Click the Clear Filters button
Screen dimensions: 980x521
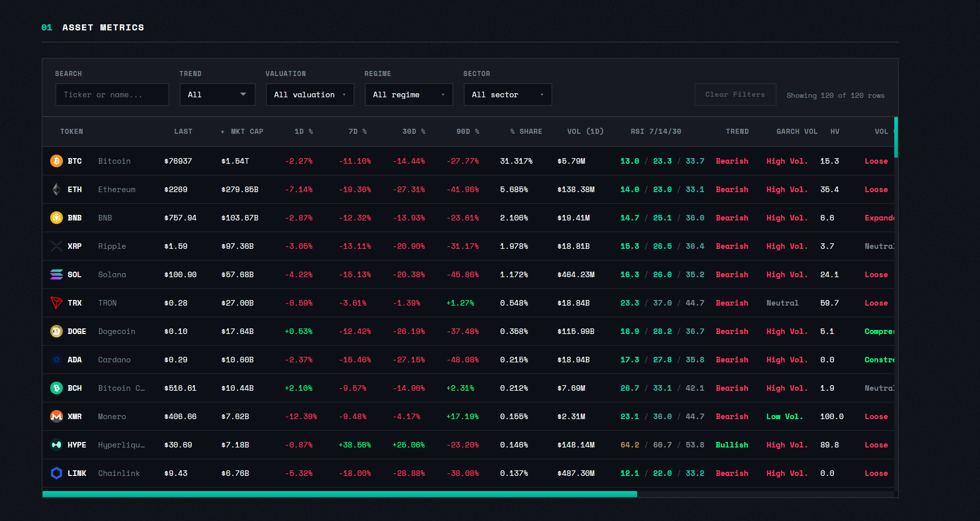(x=734, y=94)
